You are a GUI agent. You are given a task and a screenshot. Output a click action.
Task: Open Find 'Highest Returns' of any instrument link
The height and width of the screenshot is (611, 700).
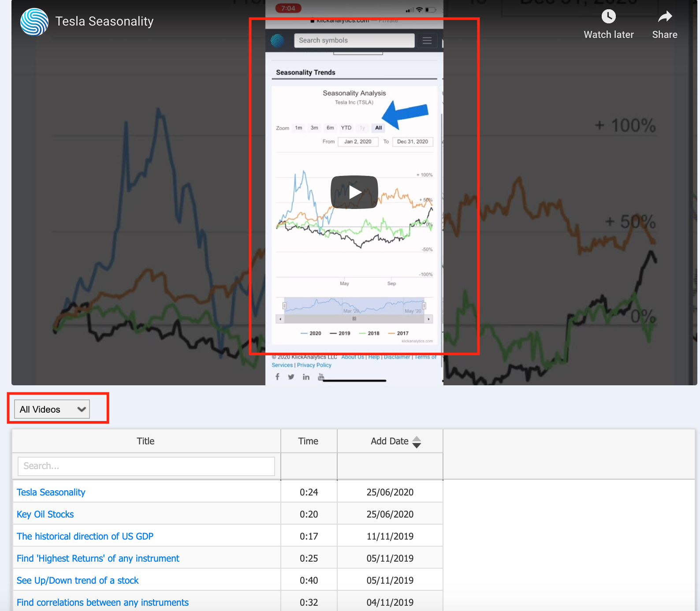(98, 558)
